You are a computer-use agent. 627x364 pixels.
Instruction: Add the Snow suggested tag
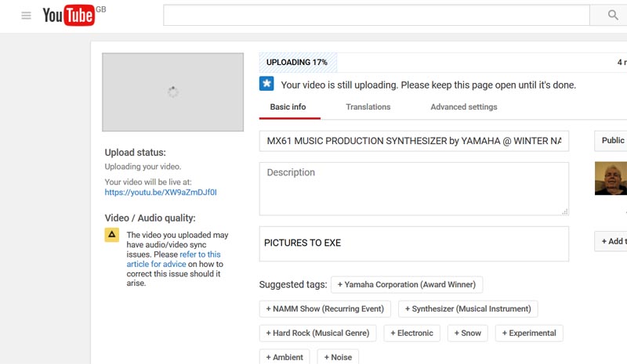click(467, 333)
